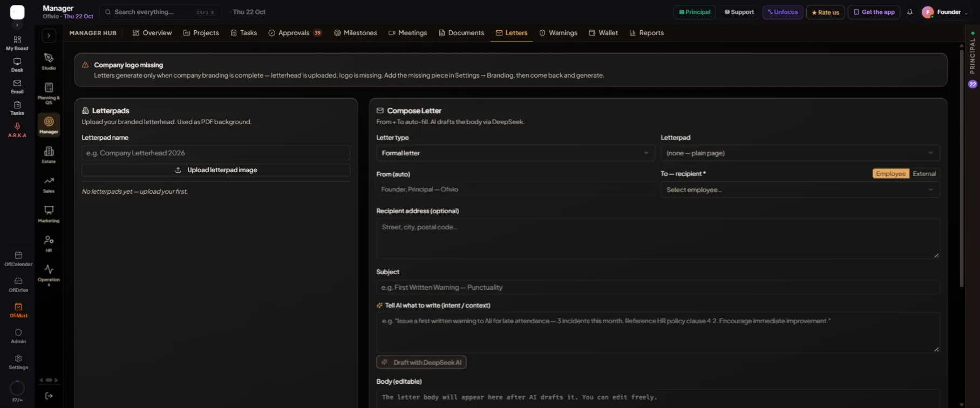Focus the Search everything box
Screen dimensions: 980x408
[161, 12]
